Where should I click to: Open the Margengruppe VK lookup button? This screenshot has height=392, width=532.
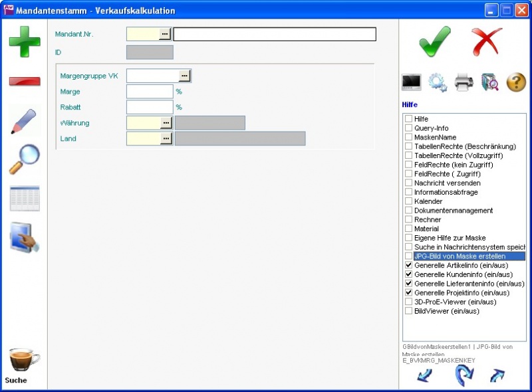coord(185,76)
